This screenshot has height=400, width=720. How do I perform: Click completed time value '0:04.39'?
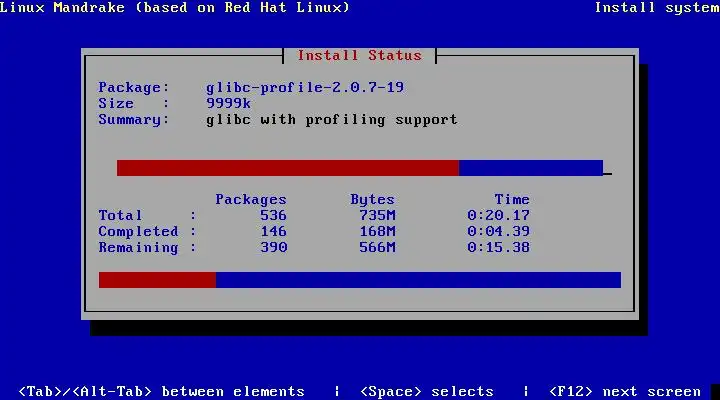[x=498, y=231]
